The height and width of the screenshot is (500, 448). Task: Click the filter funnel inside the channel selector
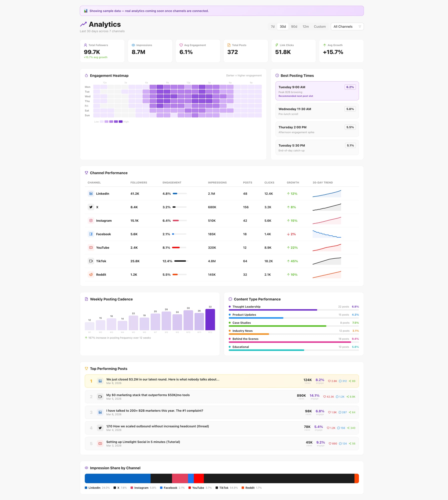pos(360,26)
